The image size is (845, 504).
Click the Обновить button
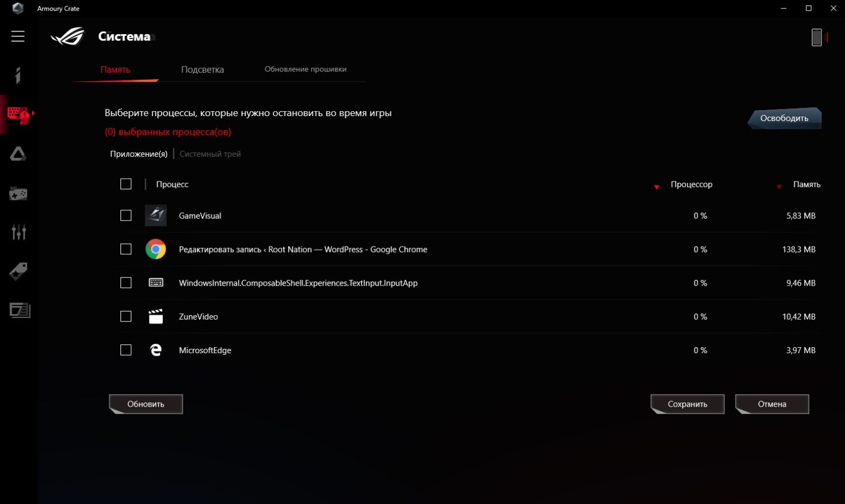point(146,404)
